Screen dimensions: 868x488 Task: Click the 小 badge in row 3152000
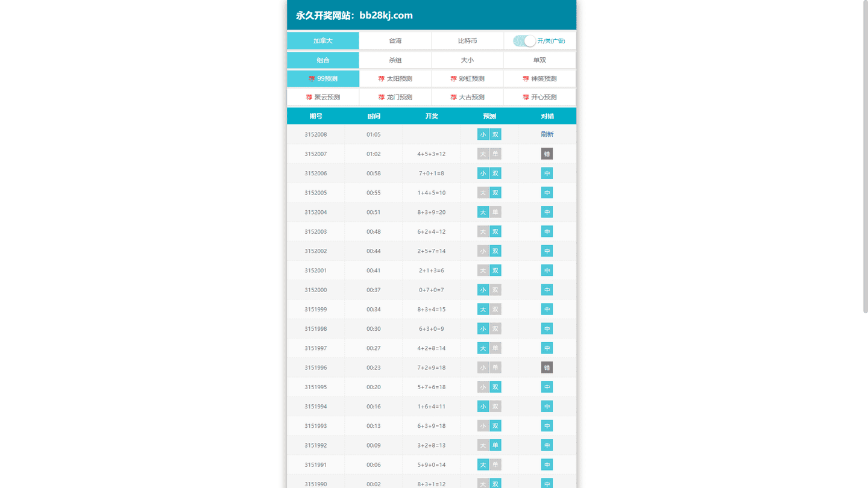(483, 290)
